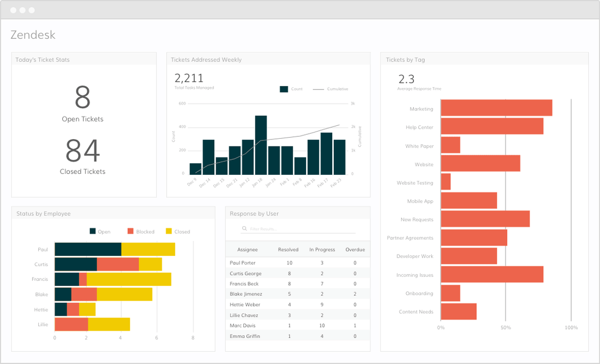
Task: Click Marc Davis's in-progress count of 10
Action: (x=322, y=325)
